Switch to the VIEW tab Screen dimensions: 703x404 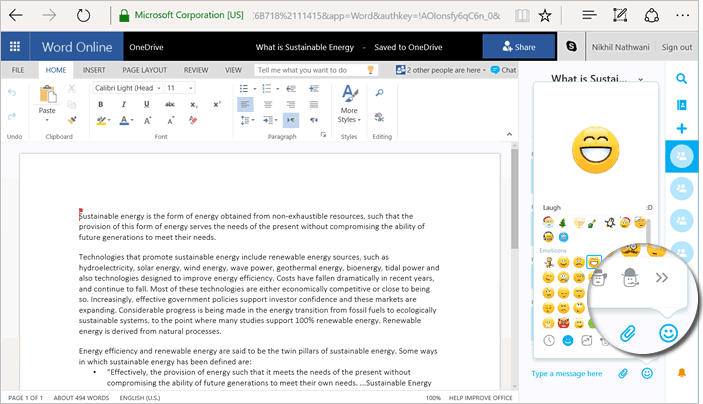click(233, 70)
